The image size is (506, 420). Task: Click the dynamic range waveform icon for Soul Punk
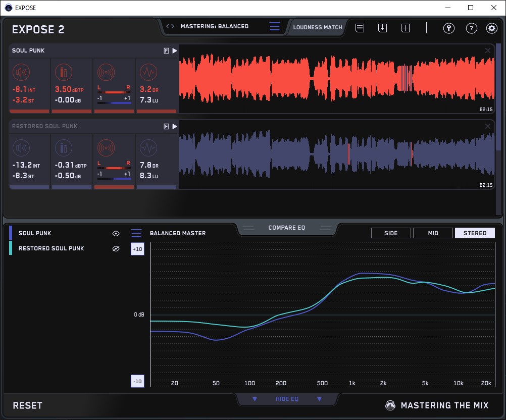[x=148, y=73]
